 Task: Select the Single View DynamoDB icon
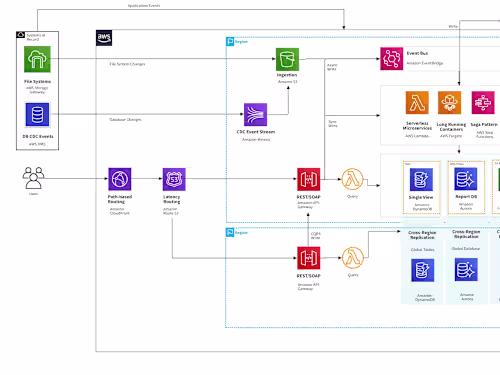[x=421, y=180]
